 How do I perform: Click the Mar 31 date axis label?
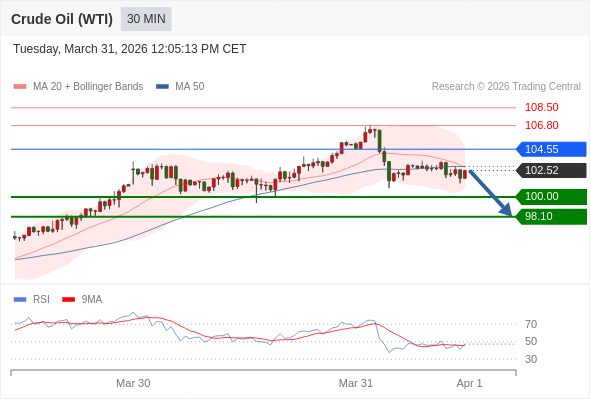(x=356, y=383)
